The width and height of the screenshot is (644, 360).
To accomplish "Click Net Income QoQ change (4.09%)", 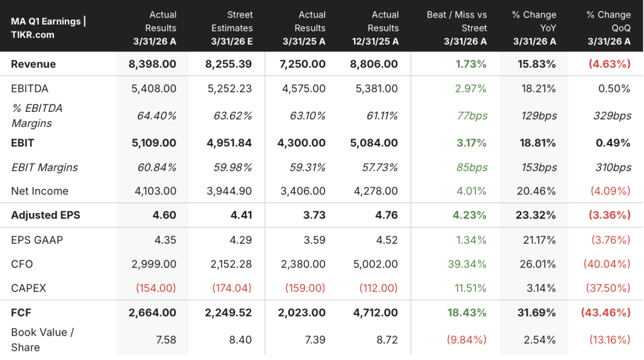I will click(x=610, y=191).
